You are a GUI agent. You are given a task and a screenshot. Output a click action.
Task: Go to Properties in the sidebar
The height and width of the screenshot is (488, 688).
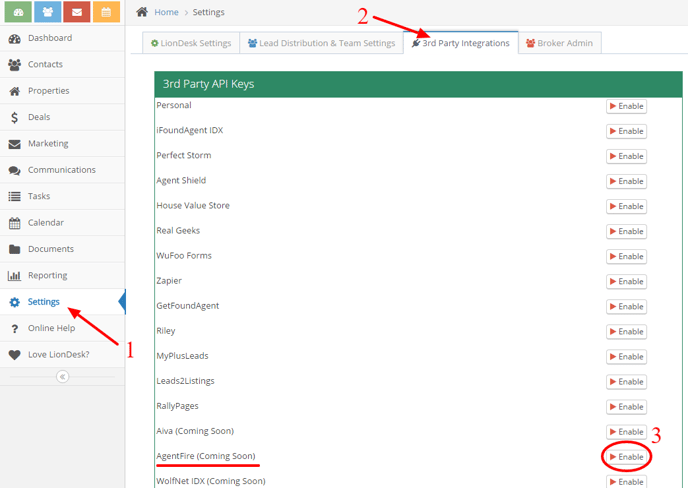click(x=62, y=91)
